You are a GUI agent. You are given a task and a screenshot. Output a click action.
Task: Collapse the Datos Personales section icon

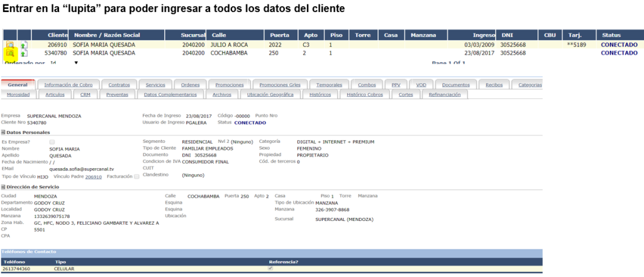3,132
